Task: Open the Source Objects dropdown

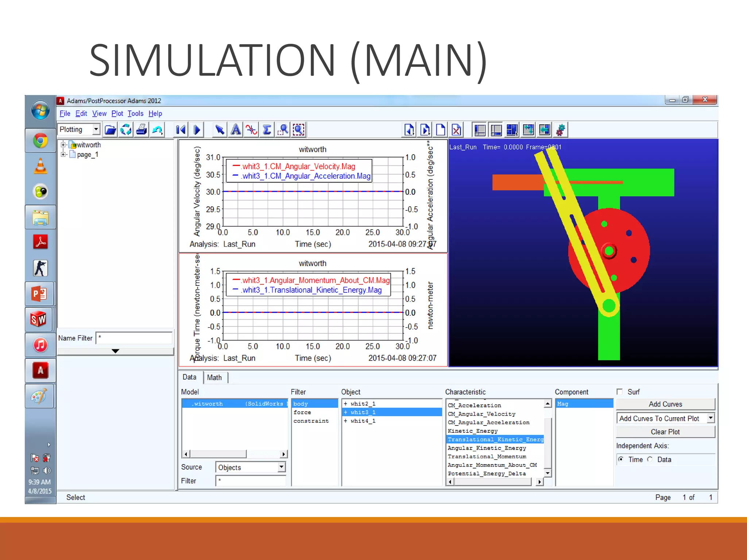Action: (x=281, y=467)
